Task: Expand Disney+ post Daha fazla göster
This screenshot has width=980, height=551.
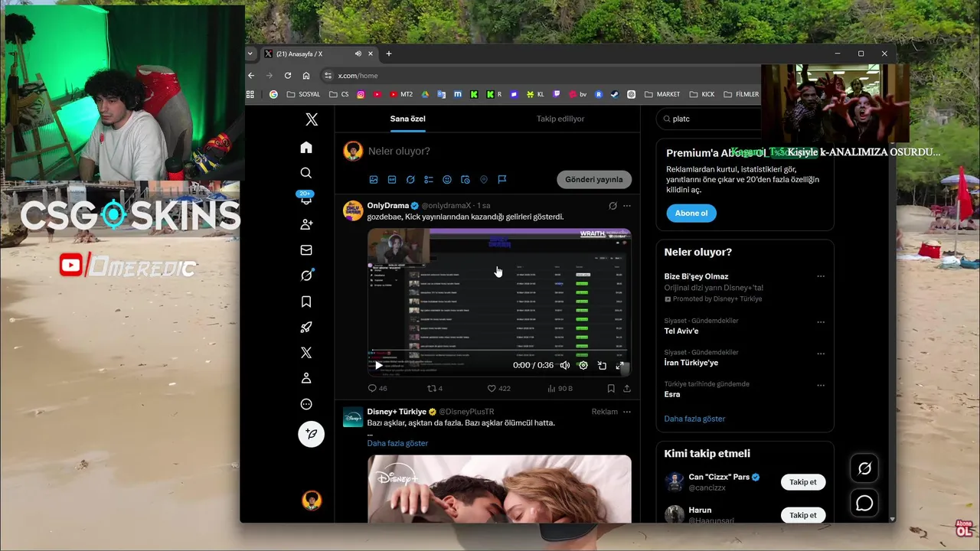Action: (x=397, y=443)
